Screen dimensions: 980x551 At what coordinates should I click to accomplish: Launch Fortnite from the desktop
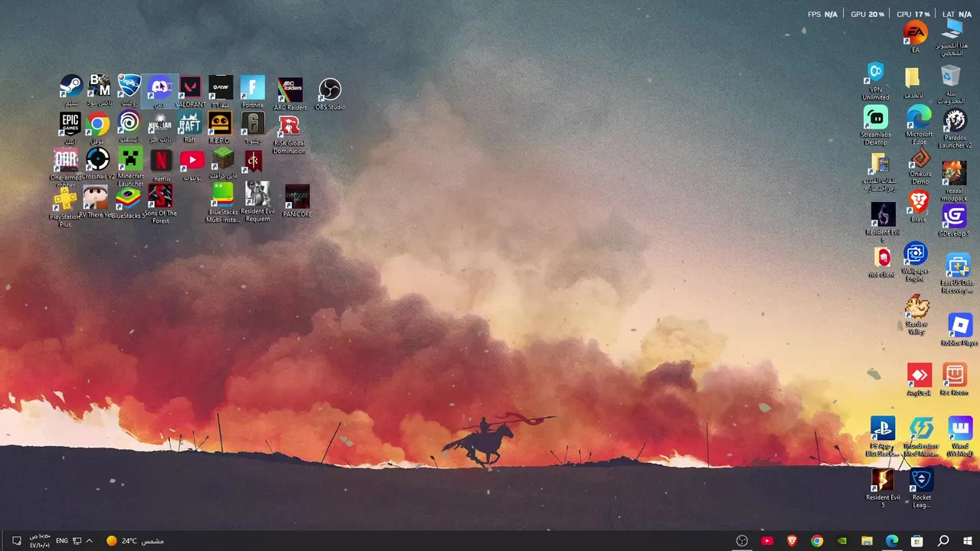253,91
